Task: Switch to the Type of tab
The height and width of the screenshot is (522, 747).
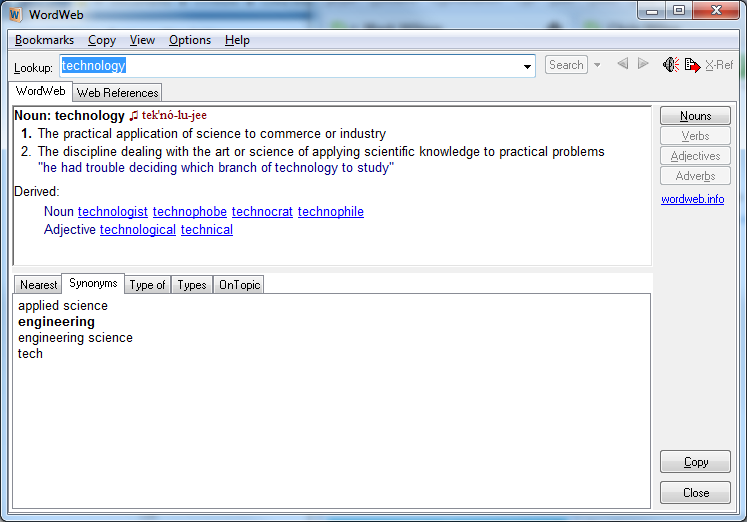Action: [x=147, y=285]
